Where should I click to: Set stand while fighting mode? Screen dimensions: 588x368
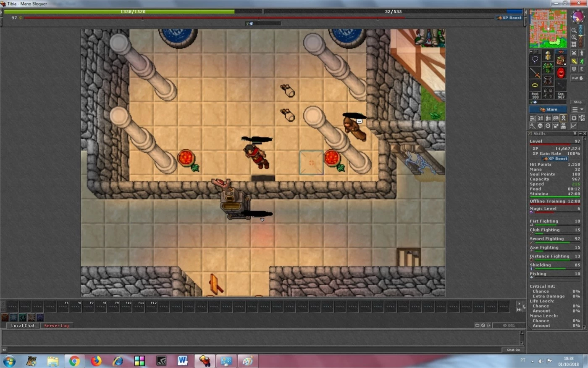pyautogui.click(x=582, y=53)
